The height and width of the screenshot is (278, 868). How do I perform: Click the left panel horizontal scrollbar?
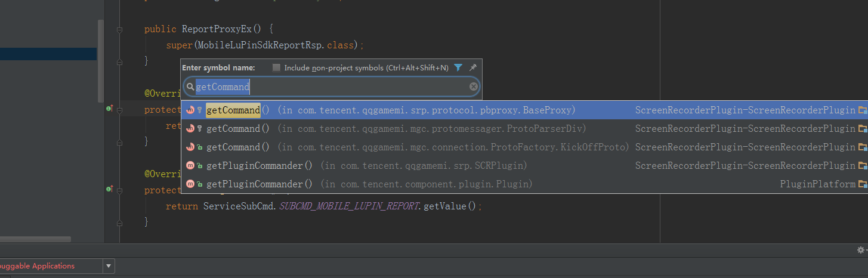[36, 239]
